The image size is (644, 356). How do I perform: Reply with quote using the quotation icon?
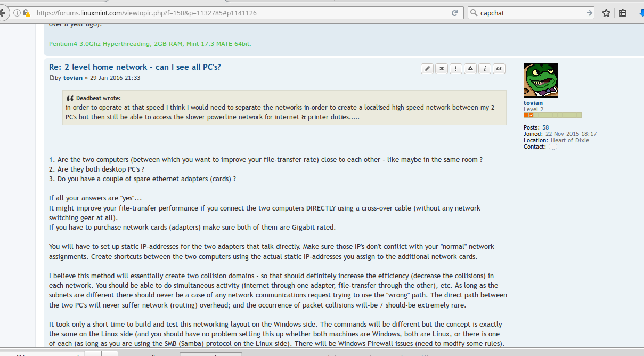(x=499, y=69)
